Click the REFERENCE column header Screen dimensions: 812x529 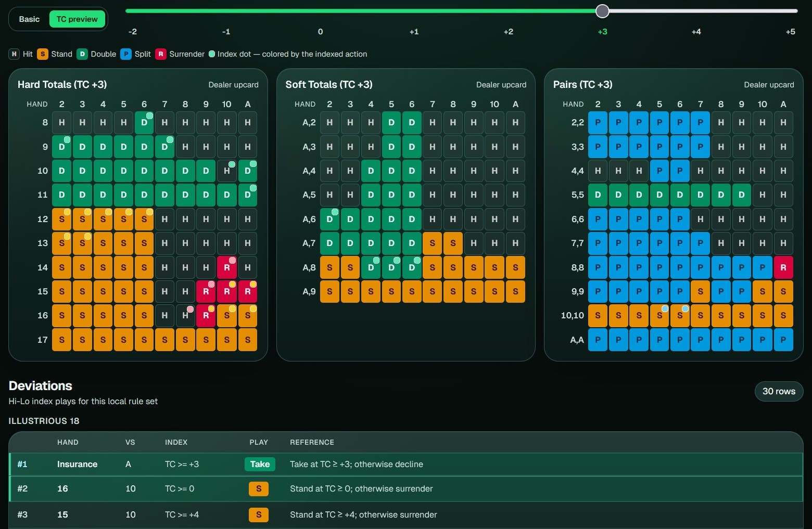click(x=312, y=442)
